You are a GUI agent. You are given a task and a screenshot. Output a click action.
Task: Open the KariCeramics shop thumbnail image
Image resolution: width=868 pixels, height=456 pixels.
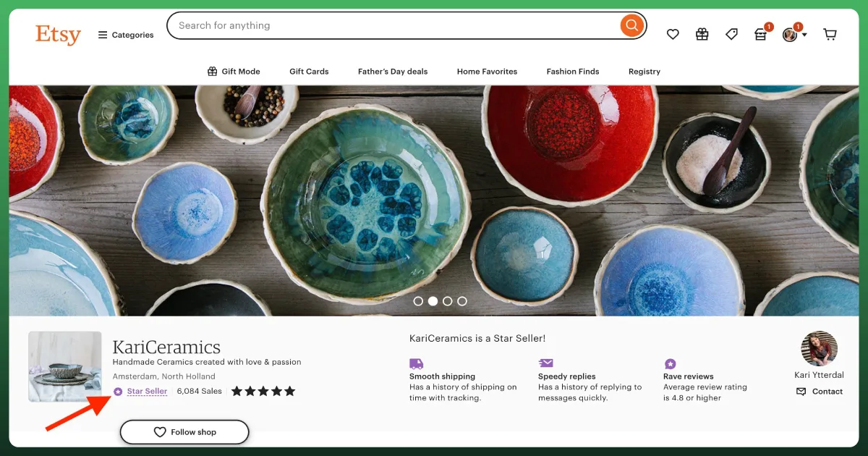[x=65, y=366]
